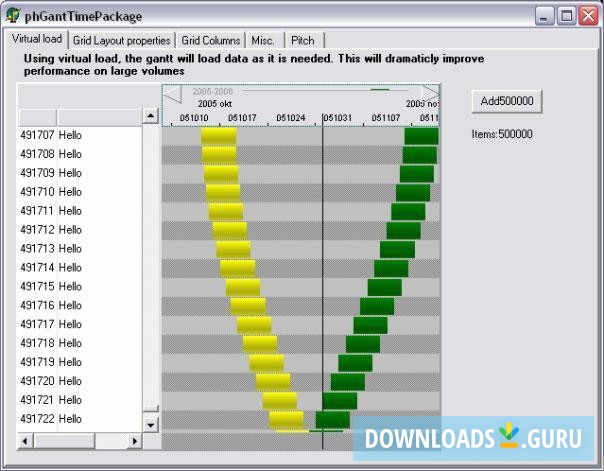
Task: Click the green bar in row 491721
Action: (340, 401)
